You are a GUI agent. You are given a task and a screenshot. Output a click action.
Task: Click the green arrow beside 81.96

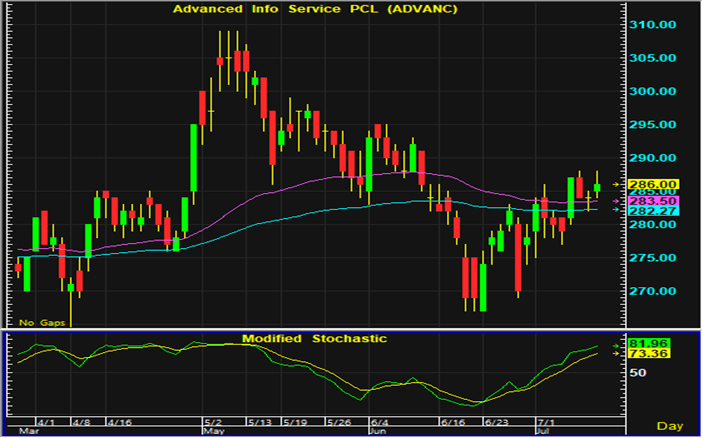(616, 345)
